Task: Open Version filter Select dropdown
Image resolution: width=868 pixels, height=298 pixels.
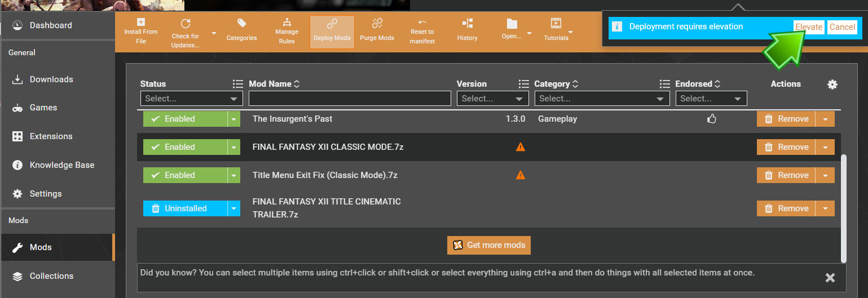Action: click(493, 99)
